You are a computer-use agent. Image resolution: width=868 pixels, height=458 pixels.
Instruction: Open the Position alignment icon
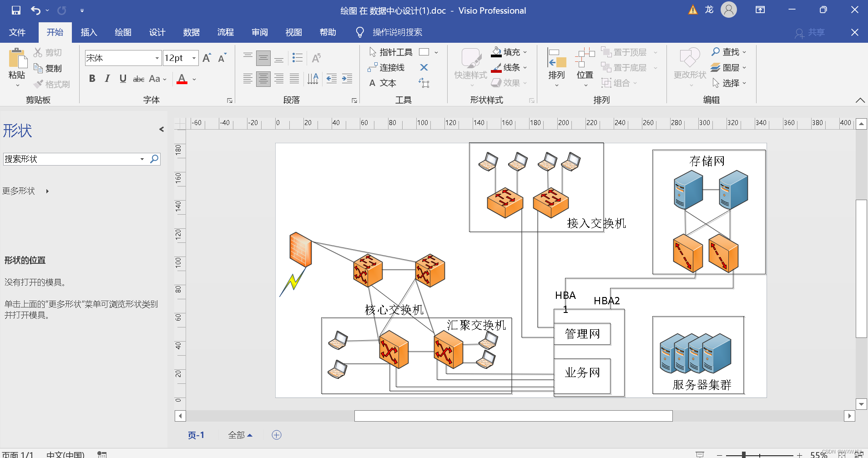585,58
